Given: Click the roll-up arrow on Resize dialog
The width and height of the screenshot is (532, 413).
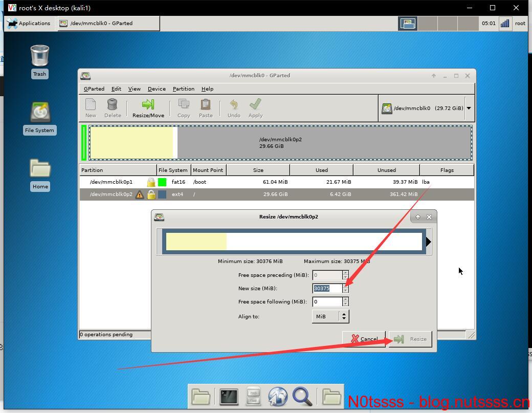Looking at the screenshot, I should [x=418, y=217].
